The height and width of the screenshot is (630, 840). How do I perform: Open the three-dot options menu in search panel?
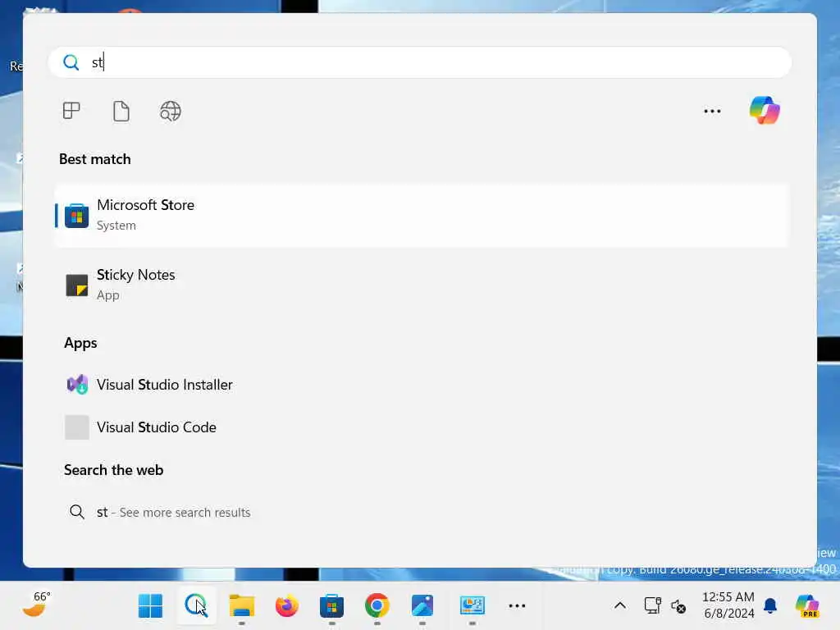[x=712, y=111]
